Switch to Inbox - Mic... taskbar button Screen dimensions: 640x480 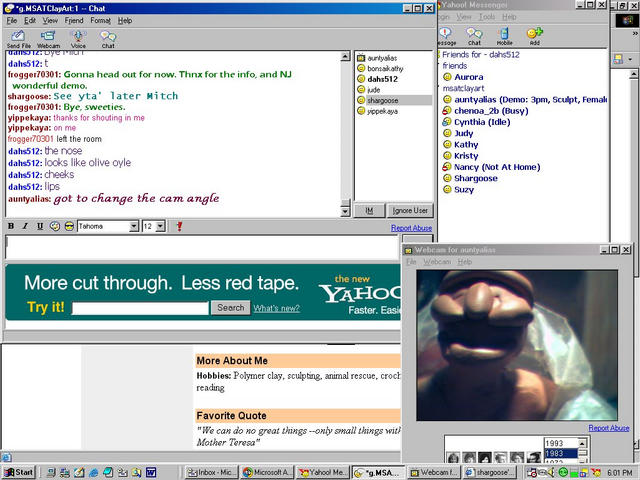211,472
